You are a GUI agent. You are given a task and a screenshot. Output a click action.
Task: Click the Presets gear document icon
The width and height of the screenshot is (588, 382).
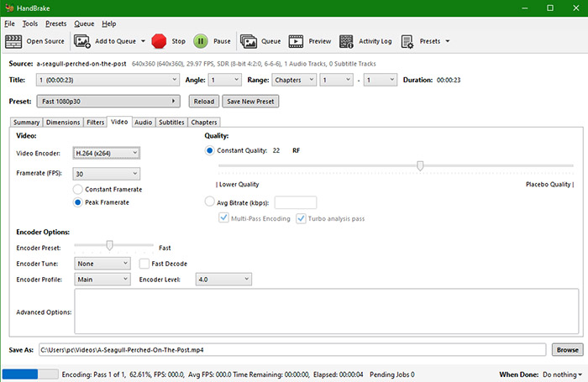point(407,41)
